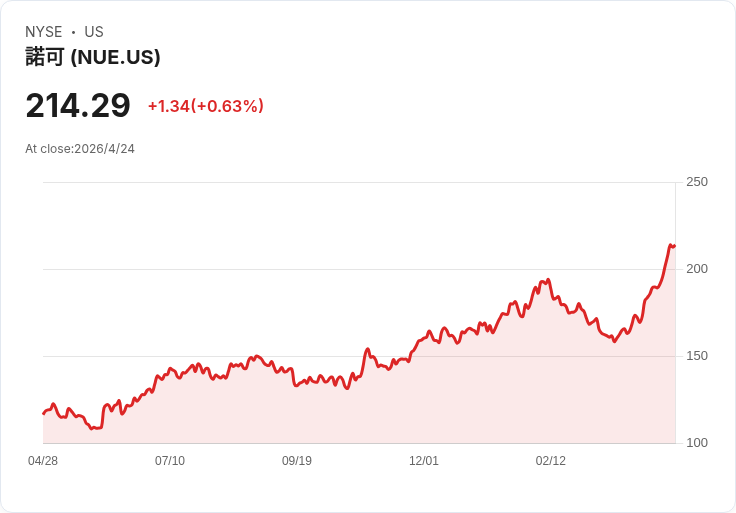This screenshot has width=736, height=513.
Task: Click the 250 y-axis label
Action: pos(697,182)
